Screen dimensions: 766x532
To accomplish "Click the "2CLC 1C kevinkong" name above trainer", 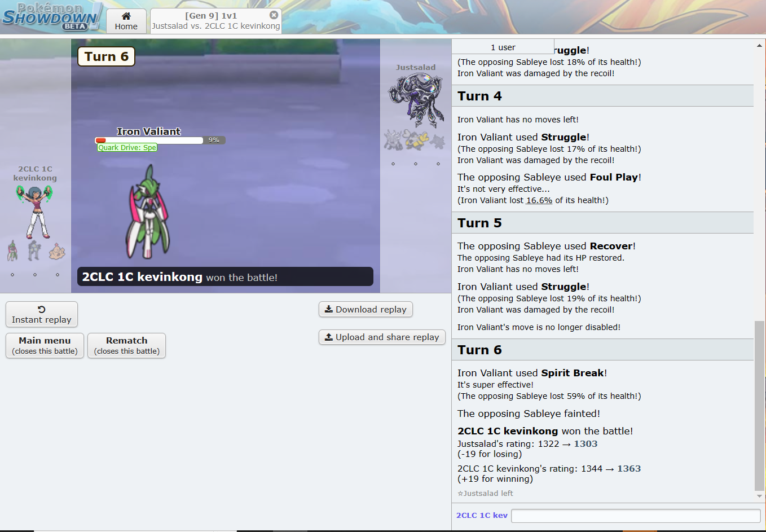I will 35,173.
